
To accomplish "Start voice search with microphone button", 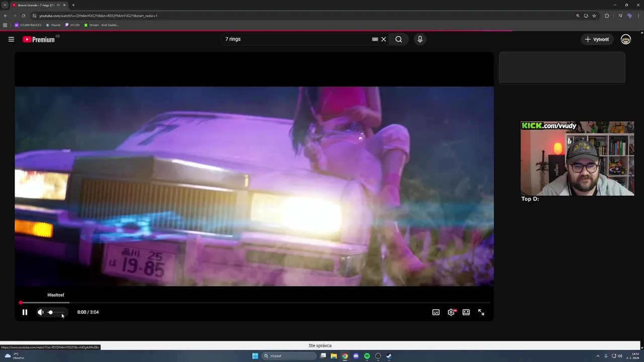I will pos(420,39).
